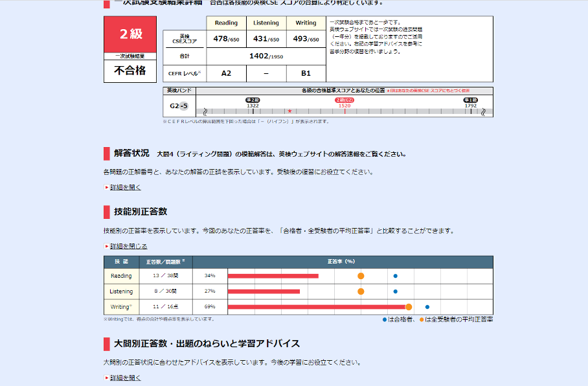The image size is (588, 386).
Task: Click the 英検バンド label
Action: [x=179, y=91]
